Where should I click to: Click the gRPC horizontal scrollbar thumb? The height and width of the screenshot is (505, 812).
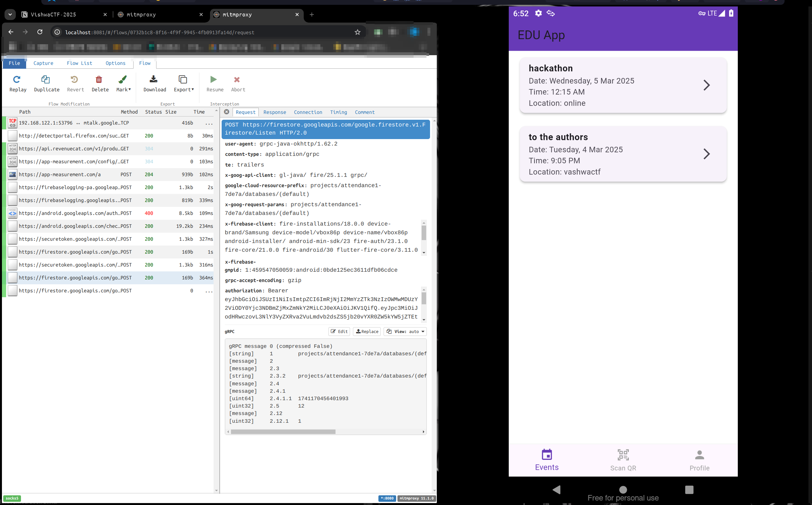[283, 431]
